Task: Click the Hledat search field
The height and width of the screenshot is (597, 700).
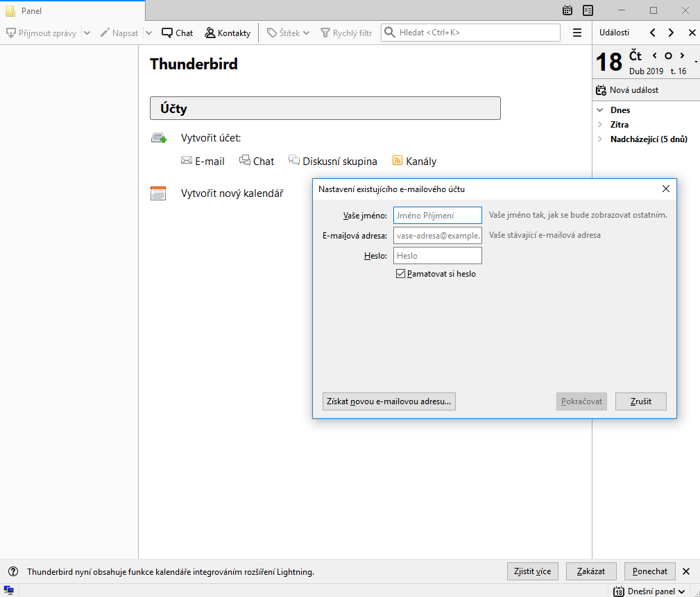Action: (x=470, y=33)
